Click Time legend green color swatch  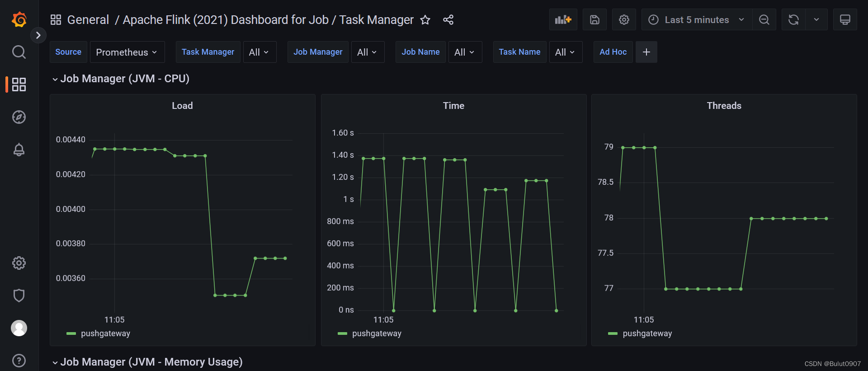[x=342, y=333]
